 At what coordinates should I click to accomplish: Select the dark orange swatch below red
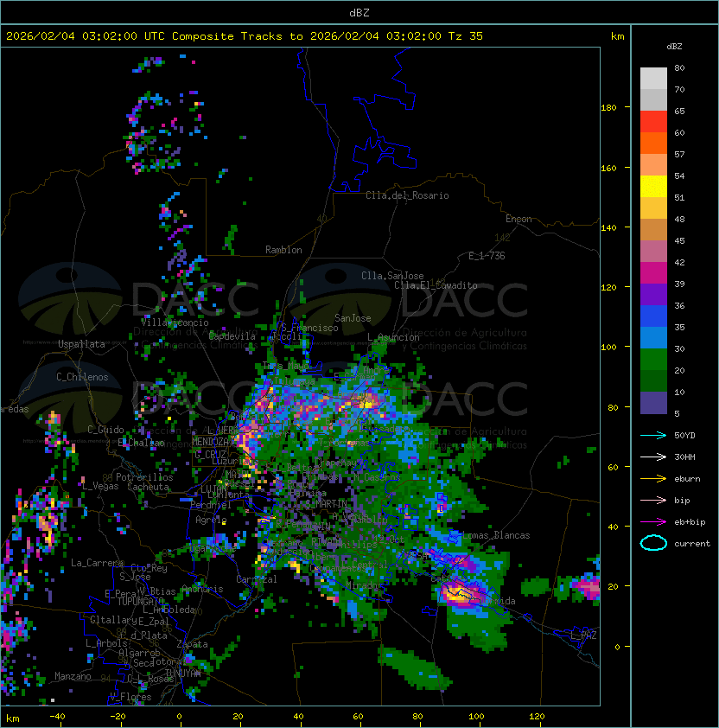click(653, 143)
